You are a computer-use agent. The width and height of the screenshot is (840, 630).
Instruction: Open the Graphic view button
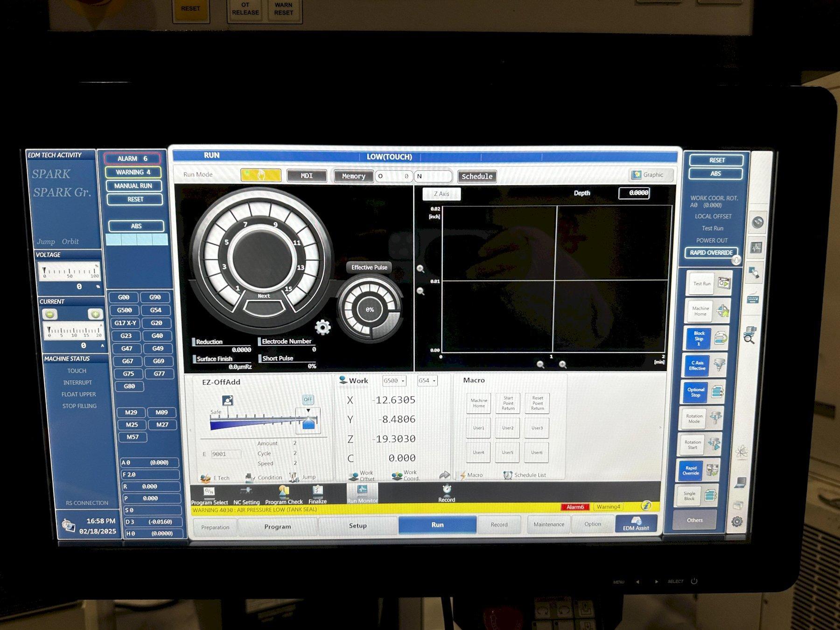click(x=651, y=175)
